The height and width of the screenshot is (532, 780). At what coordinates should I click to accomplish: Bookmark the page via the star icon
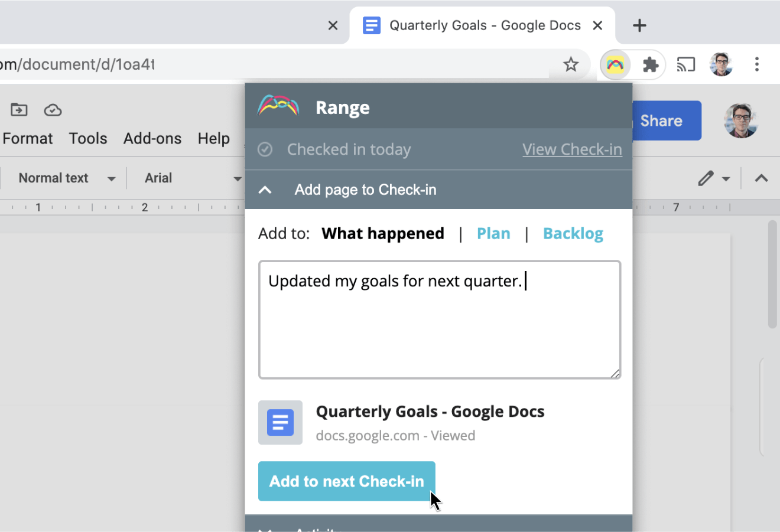tap(570, 64)
